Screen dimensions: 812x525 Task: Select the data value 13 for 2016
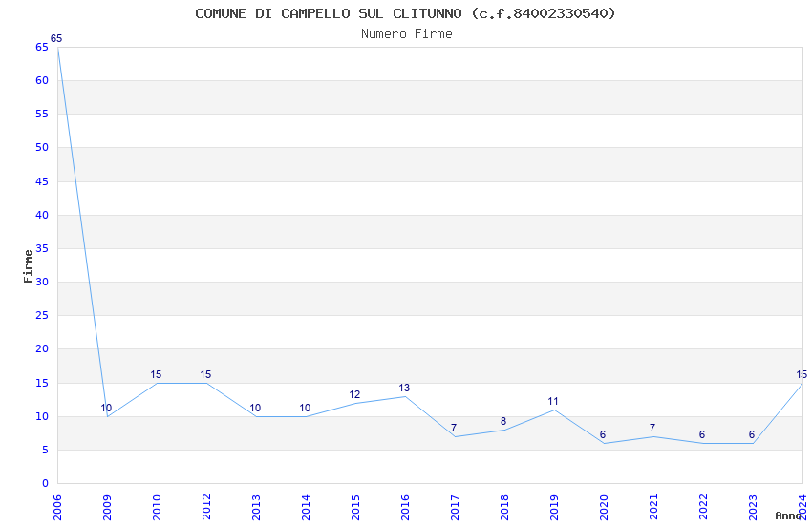click(x=404, y=388)
